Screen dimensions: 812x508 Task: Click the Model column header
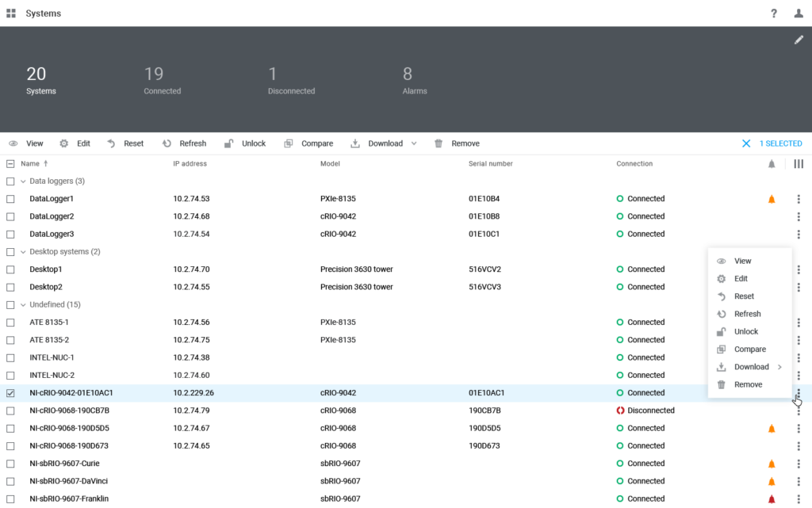coord(330,163)
